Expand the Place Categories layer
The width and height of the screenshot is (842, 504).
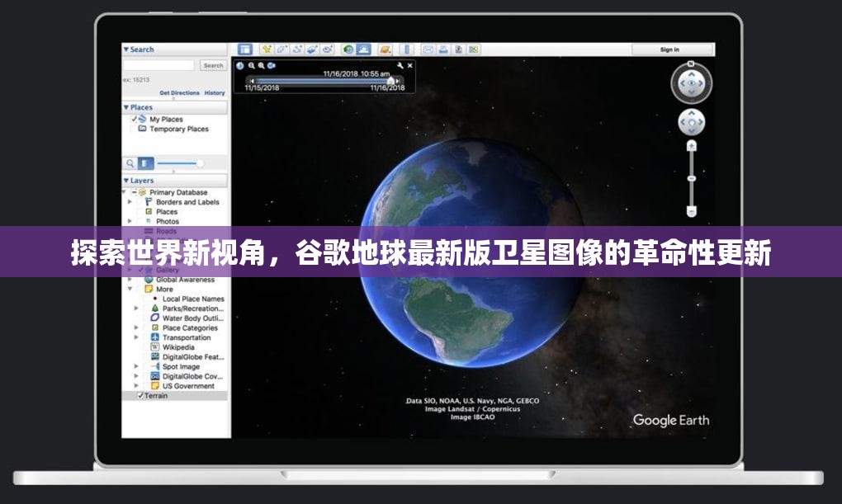coord(136,328)
